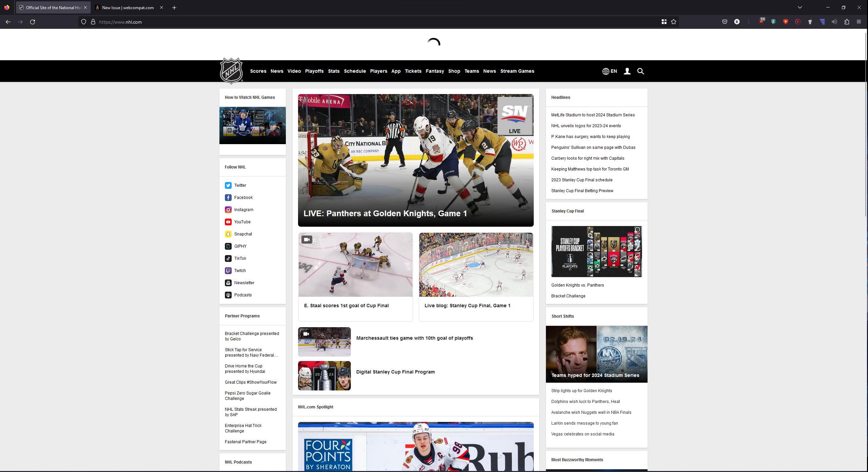Save the page with the Pocket icon

(725, 22)
